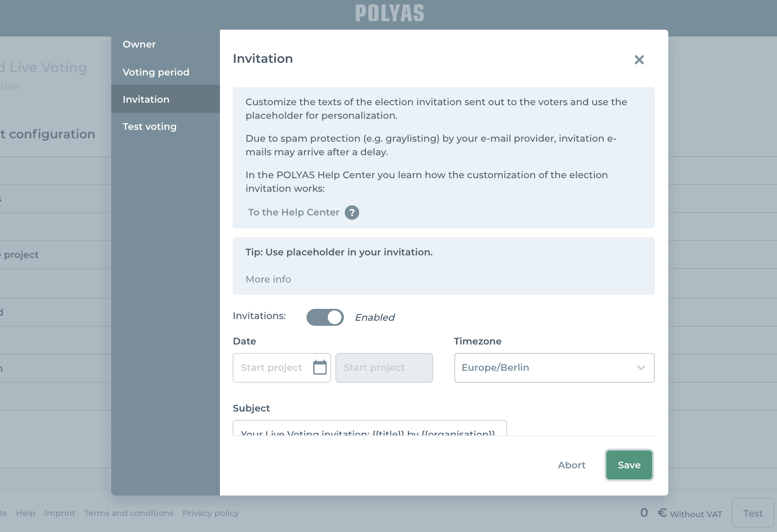Image resolution: width=777 pixels, height=532 pixels.
Task: Click the disabled Start project time field
Action: coord(384,368)
